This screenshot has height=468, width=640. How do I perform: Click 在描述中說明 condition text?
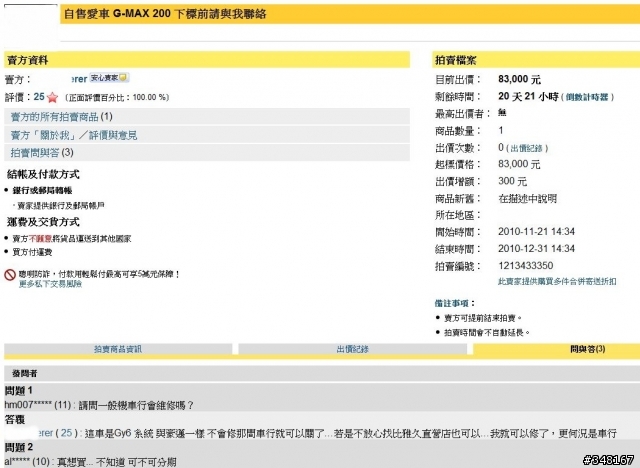coord(527,199)
